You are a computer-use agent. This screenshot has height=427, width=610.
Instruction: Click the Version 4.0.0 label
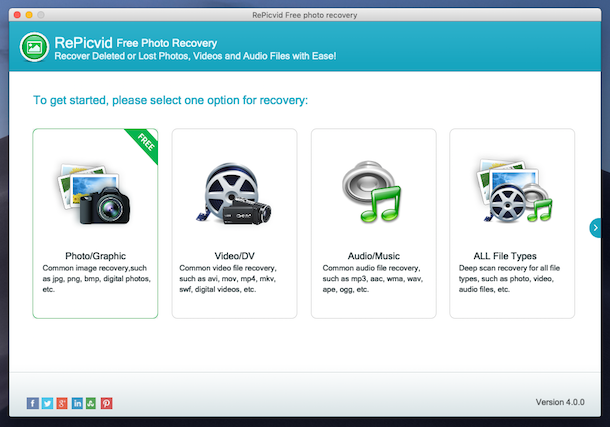coord(560,402)
